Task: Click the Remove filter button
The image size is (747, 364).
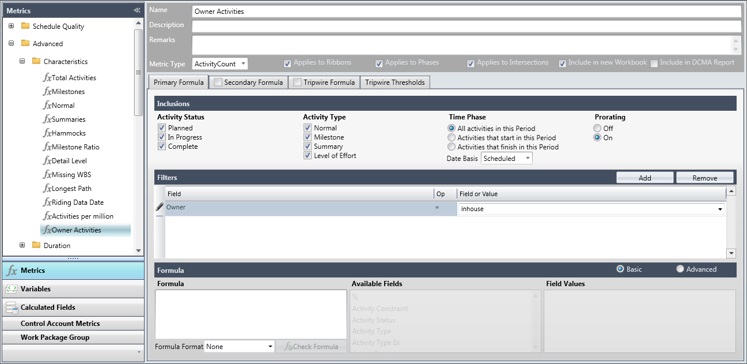Action: (705, 178)
